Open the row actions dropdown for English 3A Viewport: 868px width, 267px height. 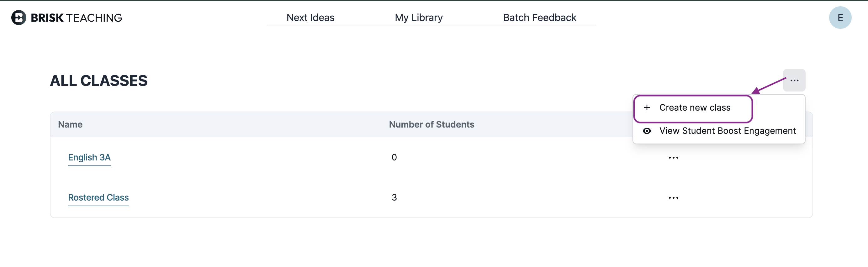point(673,157)
